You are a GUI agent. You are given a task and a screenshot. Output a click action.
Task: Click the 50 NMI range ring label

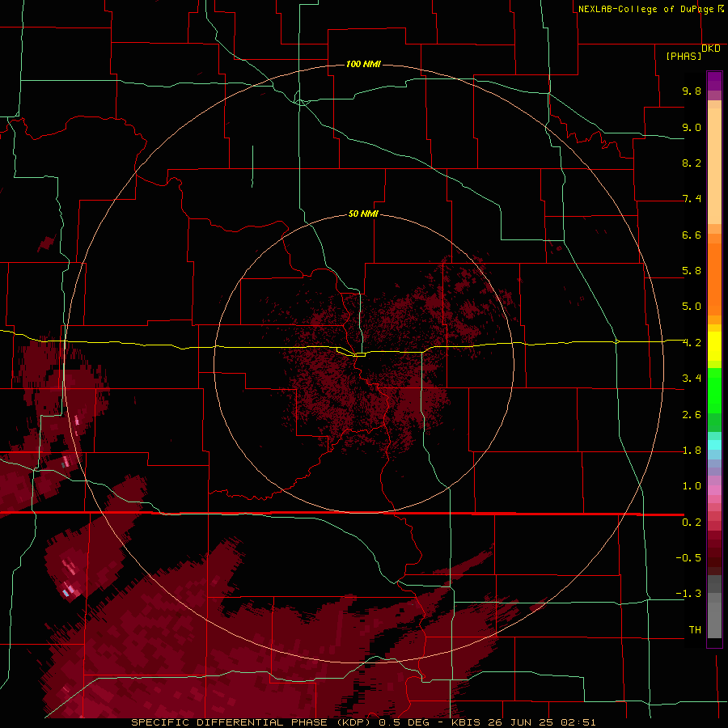(363, 214)
